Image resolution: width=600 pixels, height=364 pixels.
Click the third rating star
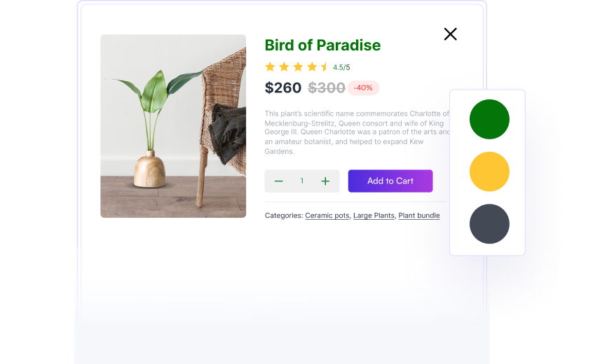(x=298, y=67)
